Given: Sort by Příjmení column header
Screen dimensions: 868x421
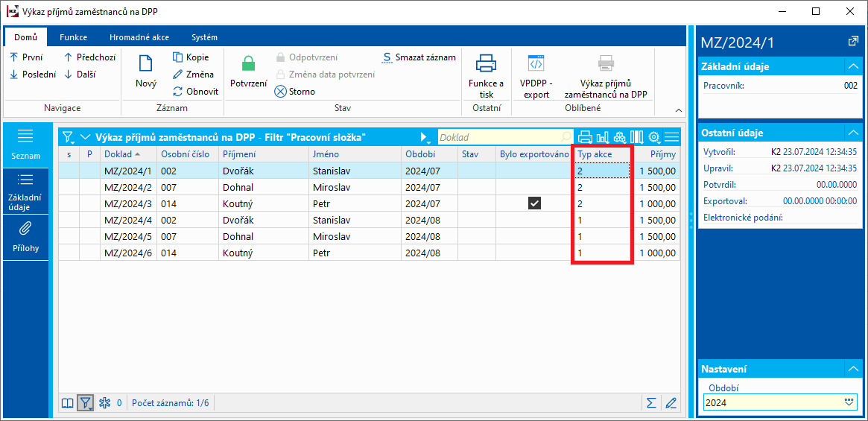Looking at the screenshot, I should point(263,154).
